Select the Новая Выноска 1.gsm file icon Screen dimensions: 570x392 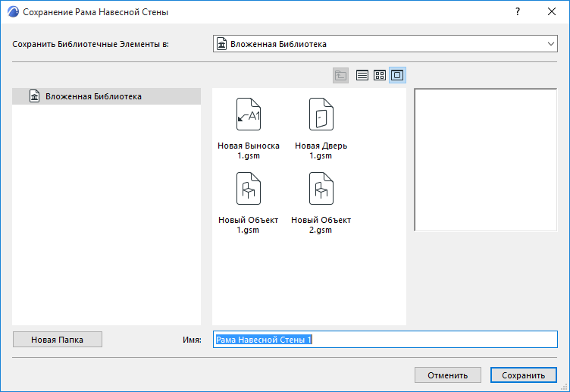click(249, 114)
